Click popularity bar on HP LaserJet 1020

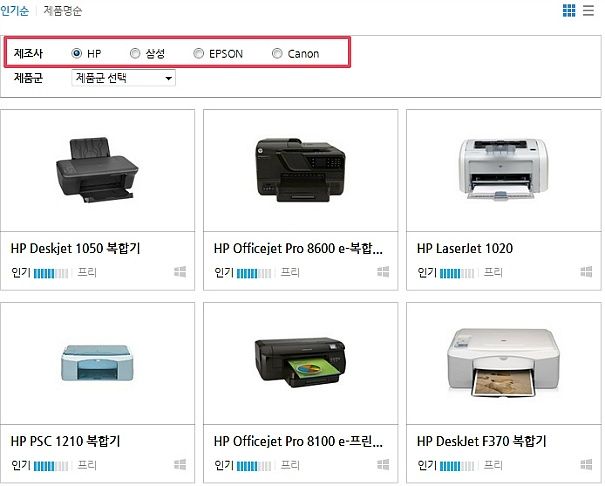pos(457,273)
